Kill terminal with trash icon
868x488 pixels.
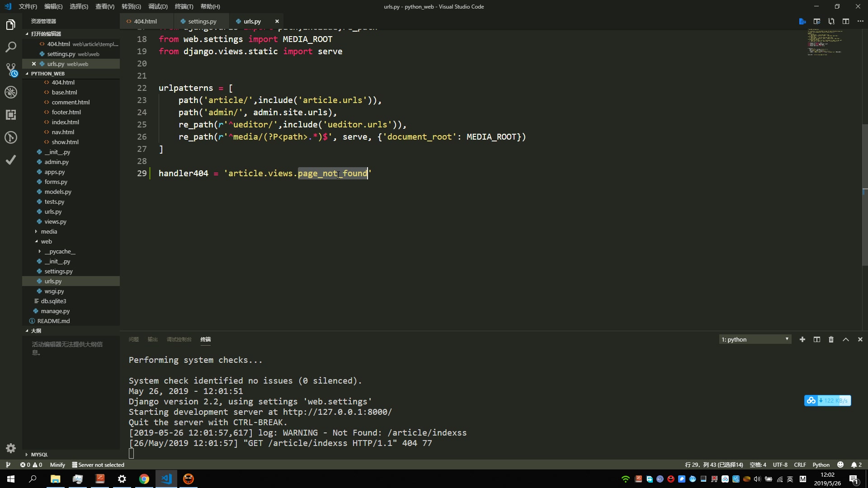831,339
